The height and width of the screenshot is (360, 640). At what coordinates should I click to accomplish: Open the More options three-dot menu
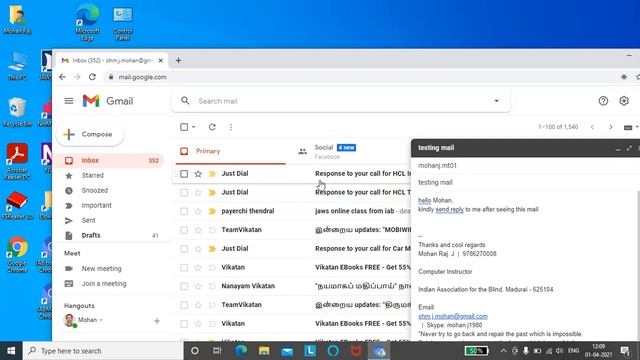click(x=231, y=127)
